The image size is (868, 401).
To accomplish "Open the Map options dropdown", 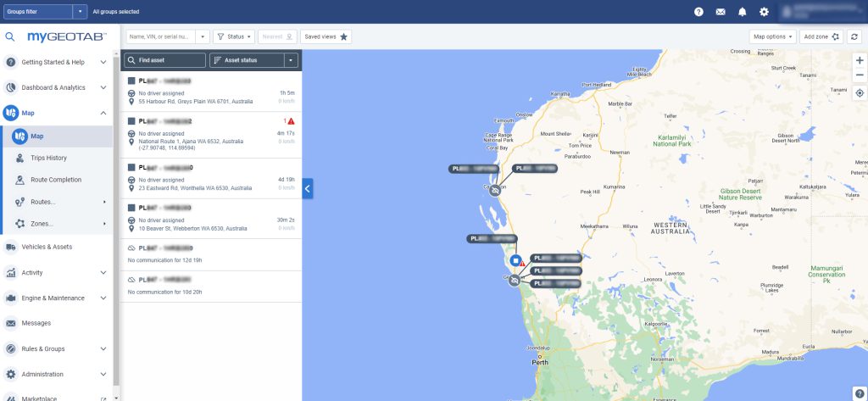I will [x=773, y=36].
